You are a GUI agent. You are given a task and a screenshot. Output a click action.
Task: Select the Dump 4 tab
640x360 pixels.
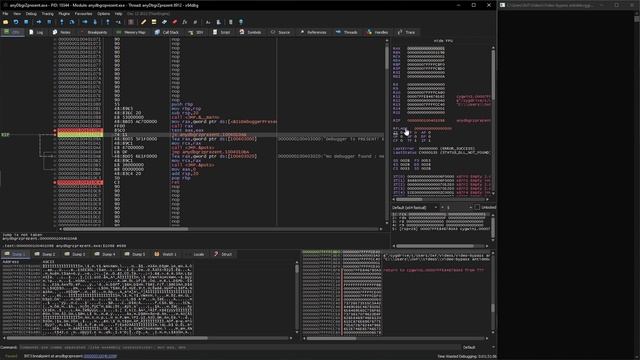coord(105,254)
